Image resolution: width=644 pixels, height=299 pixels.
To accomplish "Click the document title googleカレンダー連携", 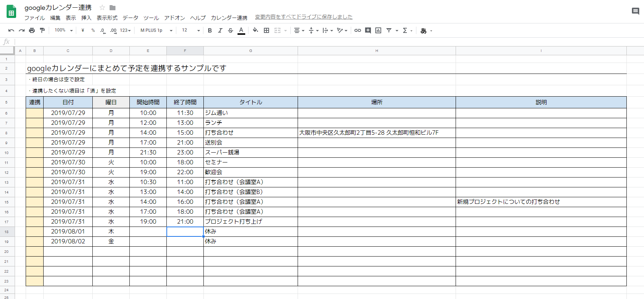I will 58,8.
